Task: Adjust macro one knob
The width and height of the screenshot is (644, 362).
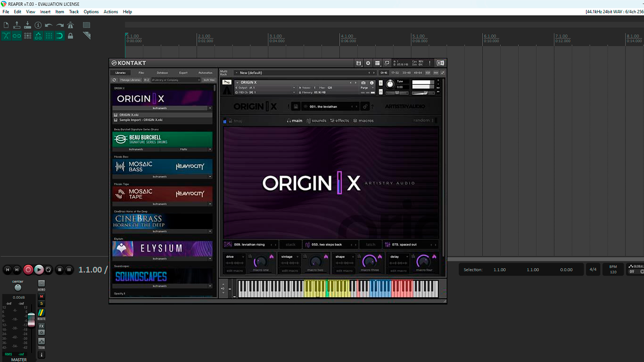Action: [x=261, y=261]
